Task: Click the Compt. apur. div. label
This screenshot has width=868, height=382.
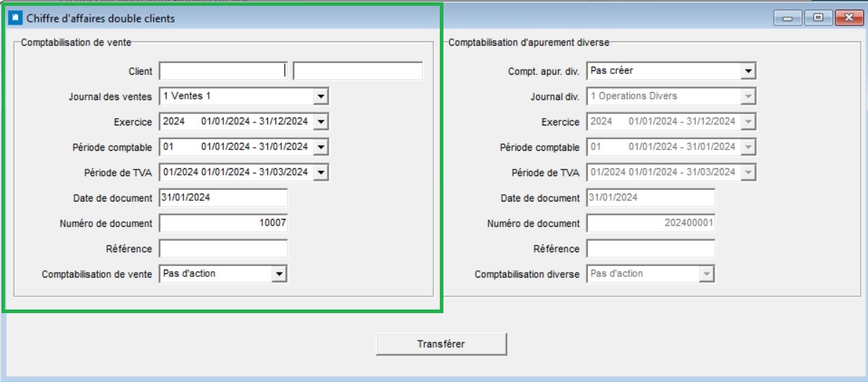Action: coord(543,72)
